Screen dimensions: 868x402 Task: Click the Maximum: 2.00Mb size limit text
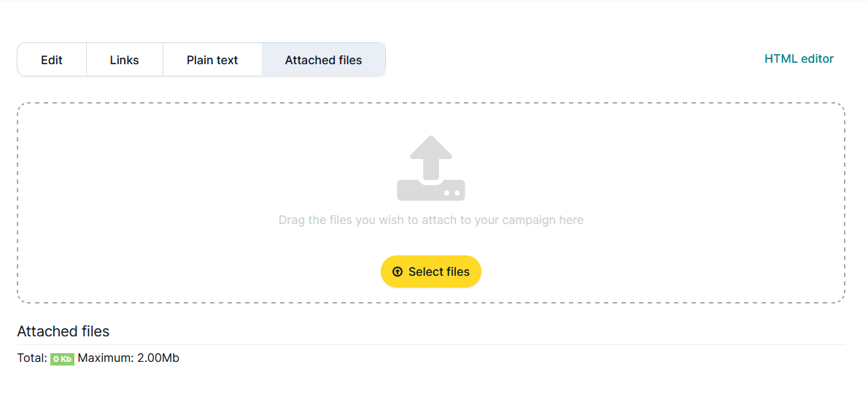coord(128,358)
